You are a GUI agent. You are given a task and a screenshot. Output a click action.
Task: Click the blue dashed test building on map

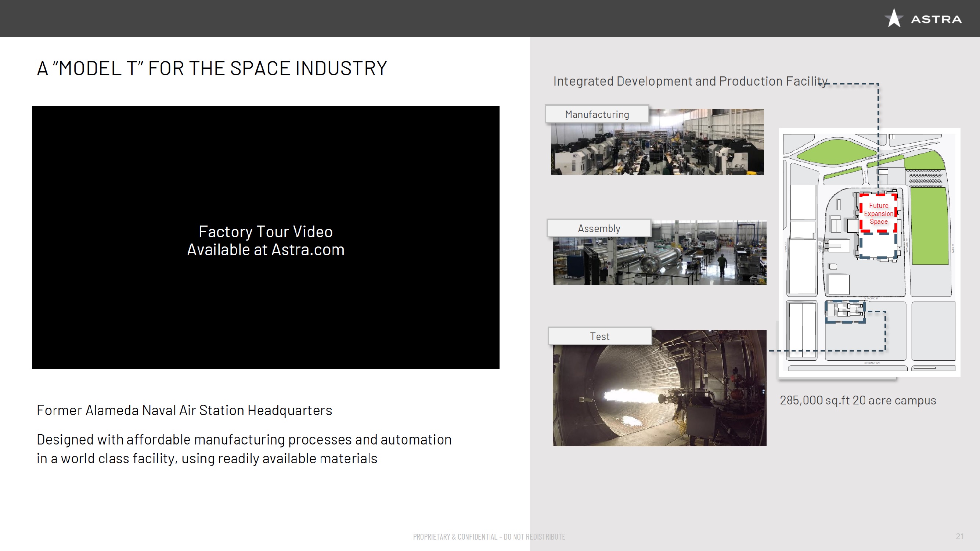coord(845,311)
